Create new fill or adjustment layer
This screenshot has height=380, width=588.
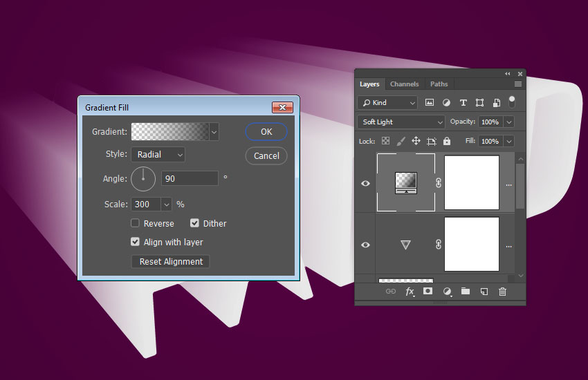[447, 292]
